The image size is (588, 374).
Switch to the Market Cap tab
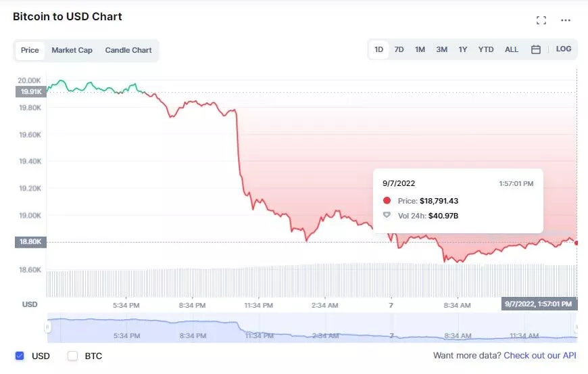72,50
